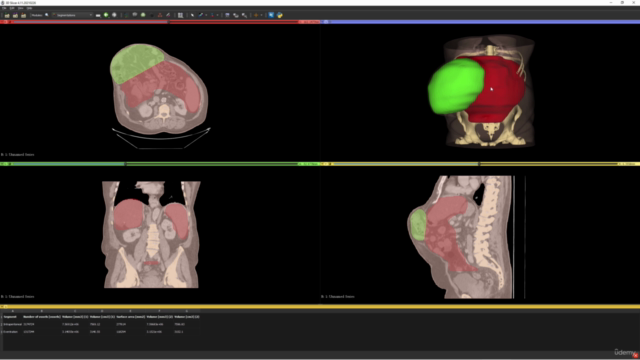Toggle the table view pin button
The image size is (640, 360).
(x=2, y=307)
